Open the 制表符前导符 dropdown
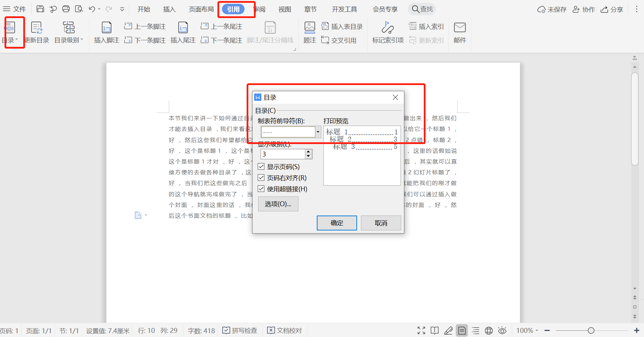The image size is (644, 337). click(317, 132)
